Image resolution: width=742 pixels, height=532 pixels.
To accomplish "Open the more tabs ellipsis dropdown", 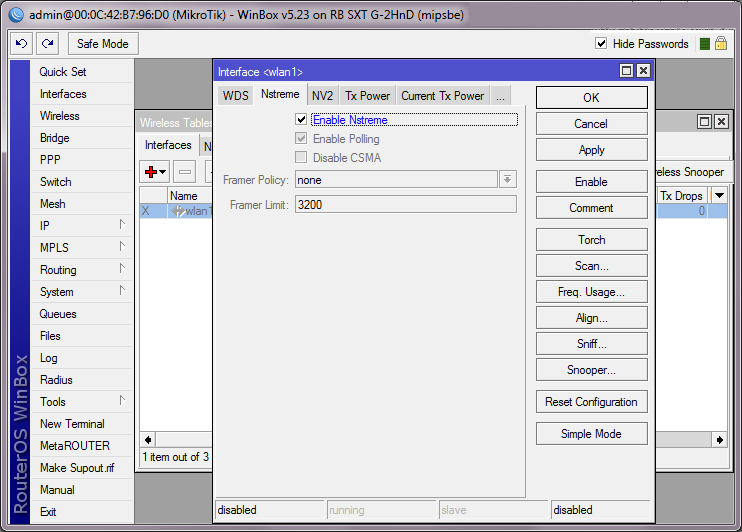I will coord(501,96).
